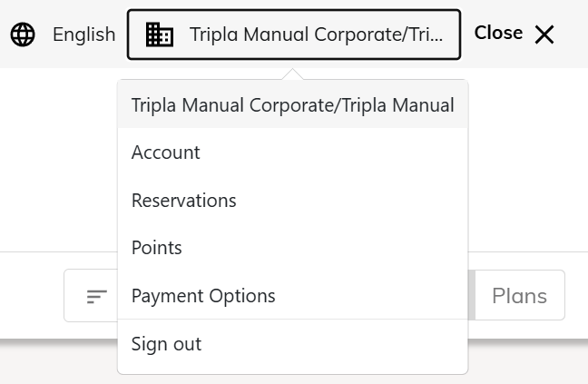Click the X close icon

(544, 34)
